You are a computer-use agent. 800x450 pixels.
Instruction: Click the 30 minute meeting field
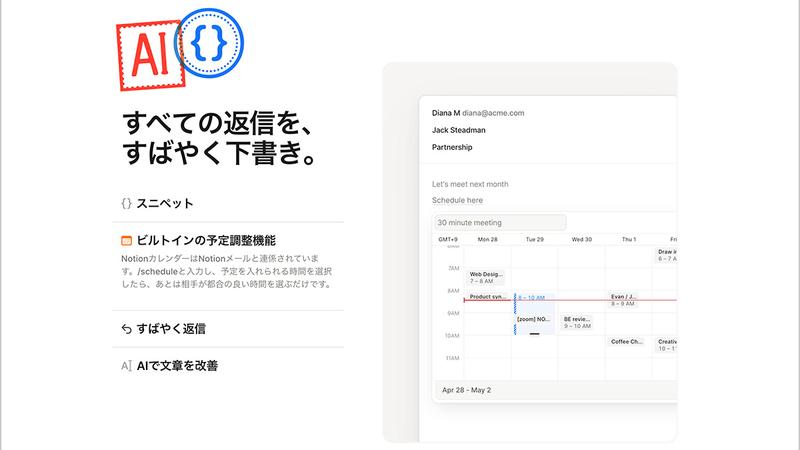point(500,222)
